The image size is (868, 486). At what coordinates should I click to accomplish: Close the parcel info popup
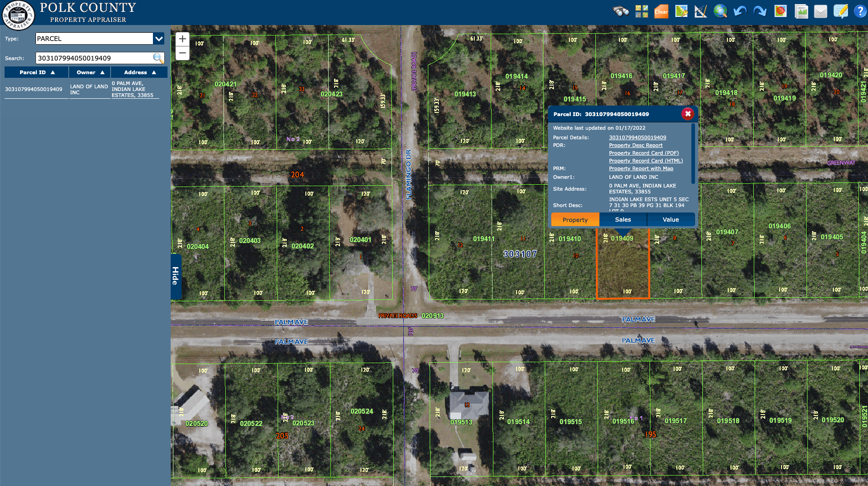coord(688,114)
